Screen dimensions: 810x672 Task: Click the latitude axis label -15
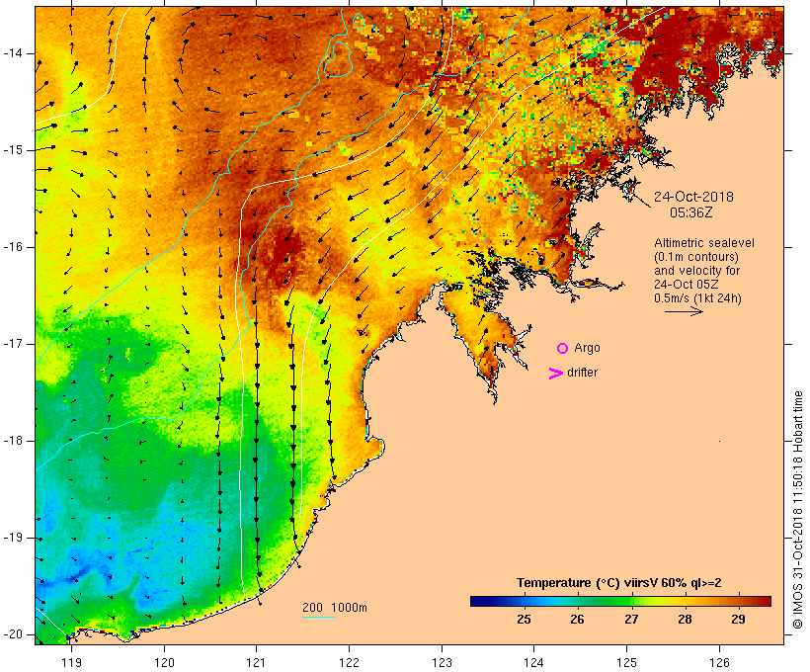point(13,150)
